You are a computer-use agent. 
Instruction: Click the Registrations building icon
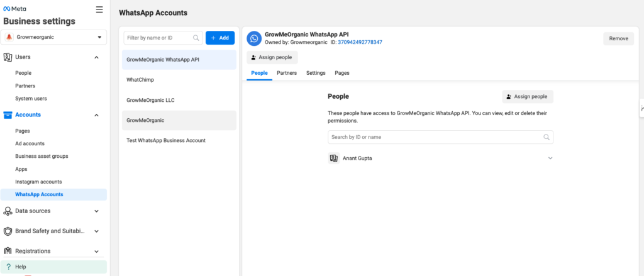click(x=8, y=251)
